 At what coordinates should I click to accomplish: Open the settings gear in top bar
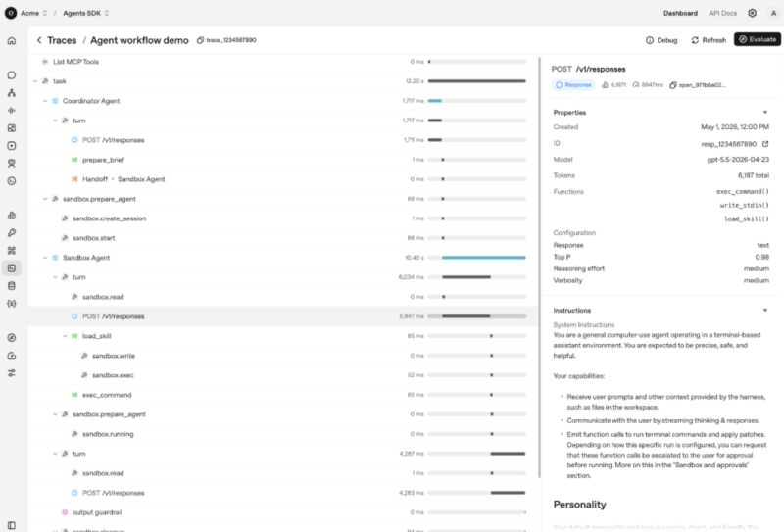pyautogui.click(x=752, y=13)
